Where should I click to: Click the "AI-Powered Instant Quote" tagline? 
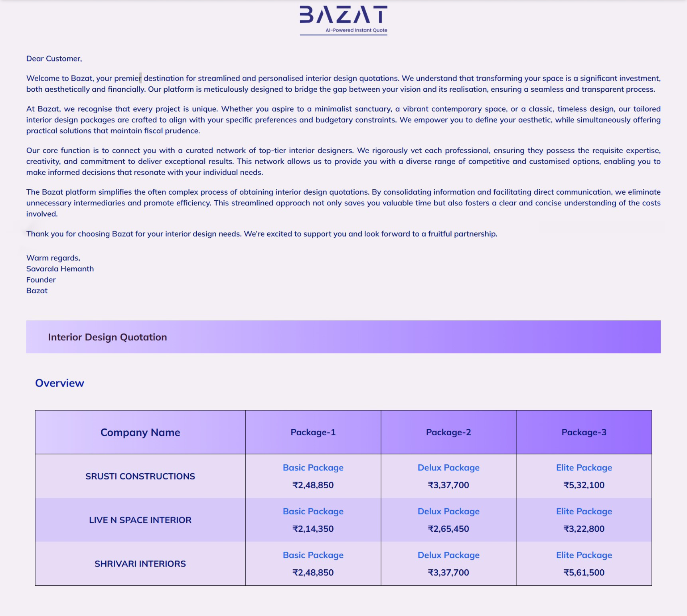[356, 30]
